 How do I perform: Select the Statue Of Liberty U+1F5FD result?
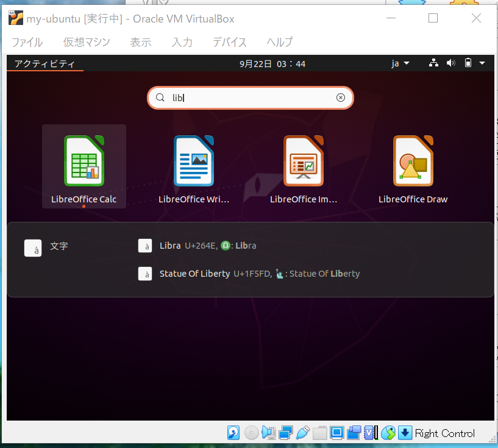[x=247, y=274]
